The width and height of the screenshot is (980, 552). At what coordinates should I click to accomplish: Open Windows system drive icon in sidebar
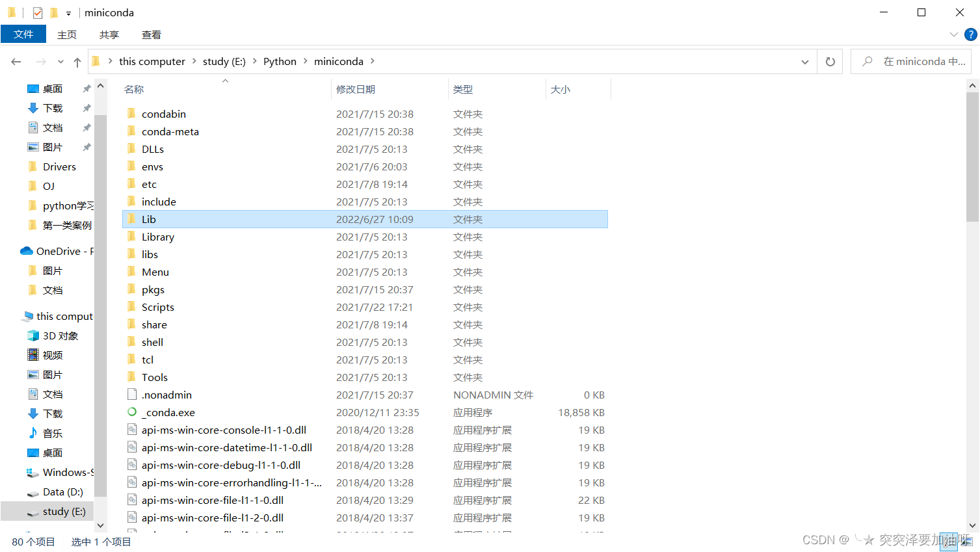click(33, 472)
